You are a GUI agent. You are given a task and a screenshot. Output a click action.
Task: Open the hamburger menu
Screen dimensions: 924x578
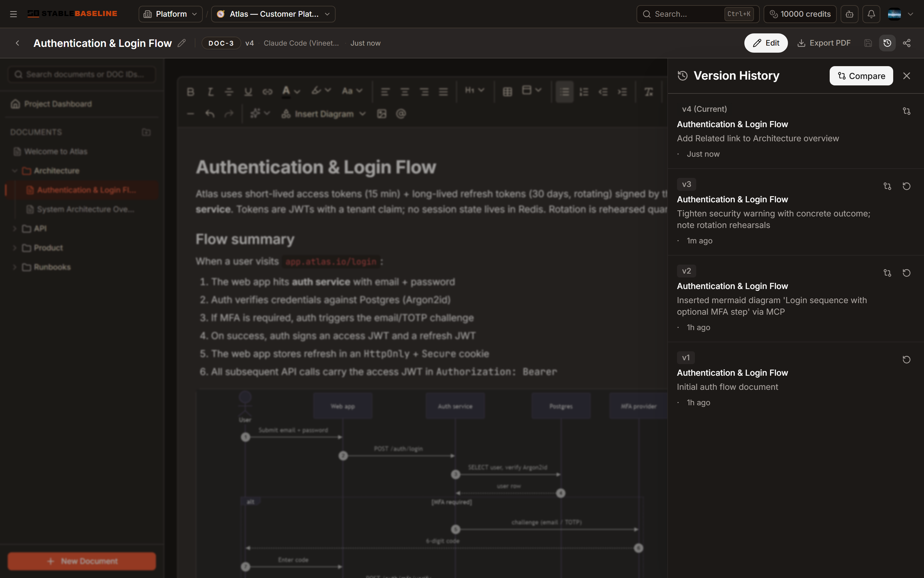[x=13, y=14]
